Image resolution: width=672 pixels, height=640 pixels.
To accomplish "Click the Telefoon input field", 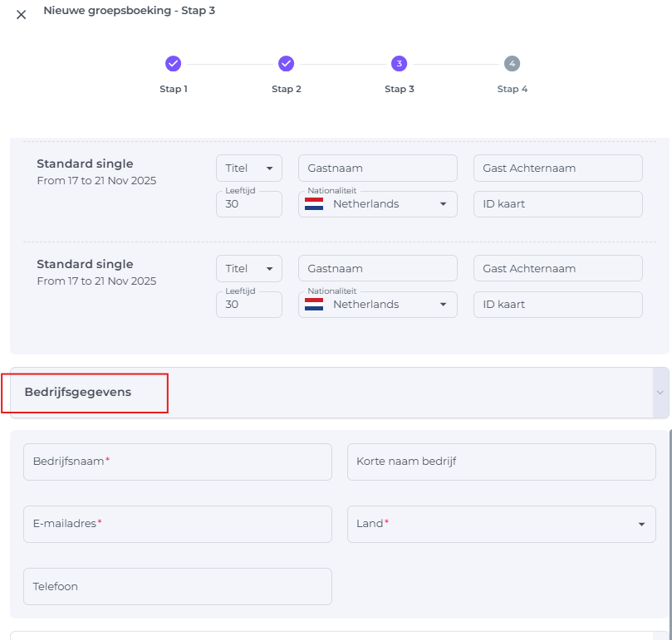I will (177, 586).
